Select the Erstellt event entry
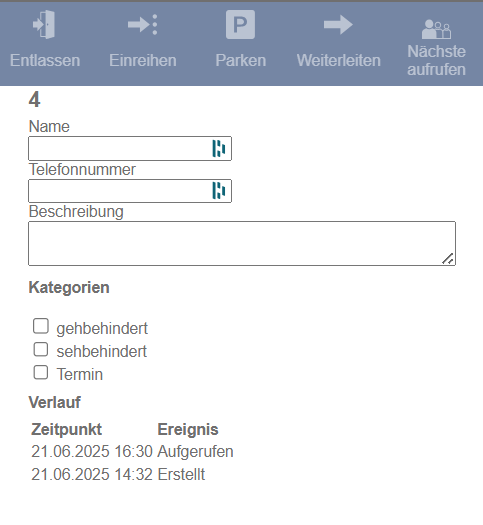This screenshot has height=525, width=483. coord(181,474)
